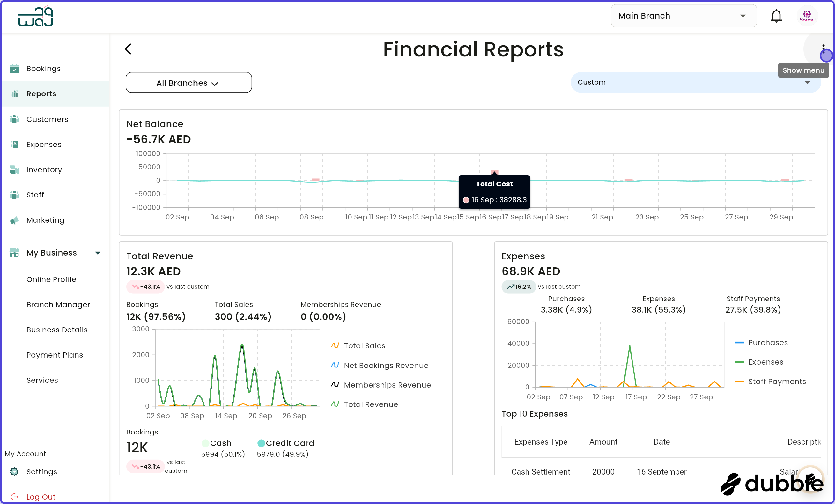835x504 pixels.
Task: Open the All Branches dropdown
Action: (x=188, y=82)
